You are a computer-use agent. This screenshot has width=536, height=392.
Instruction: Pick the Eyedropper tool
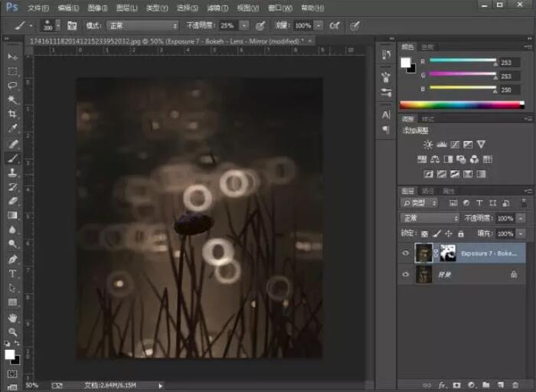(x=13, y=129)
